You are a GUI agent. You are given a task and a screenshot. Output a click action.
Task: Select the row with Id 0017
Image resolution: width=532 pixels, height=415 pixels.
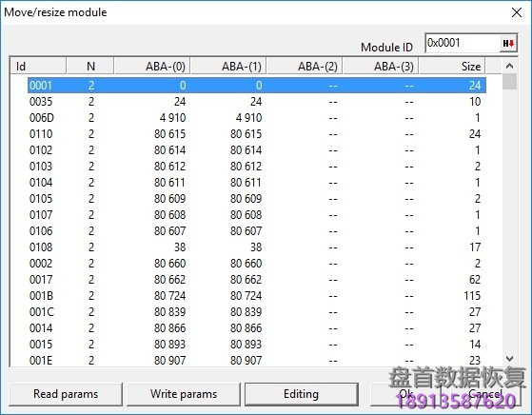point(257,280)
